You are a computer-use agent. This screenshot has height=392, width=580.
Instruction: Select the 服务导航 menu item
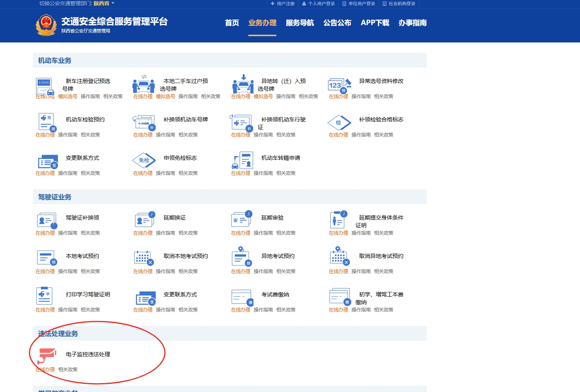[300, 23]
